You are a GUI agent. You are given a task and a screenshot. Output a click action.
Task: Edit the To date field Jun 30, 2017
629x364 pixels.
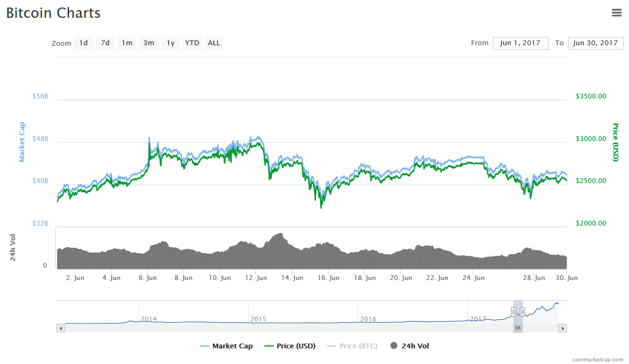coord(596,43)
